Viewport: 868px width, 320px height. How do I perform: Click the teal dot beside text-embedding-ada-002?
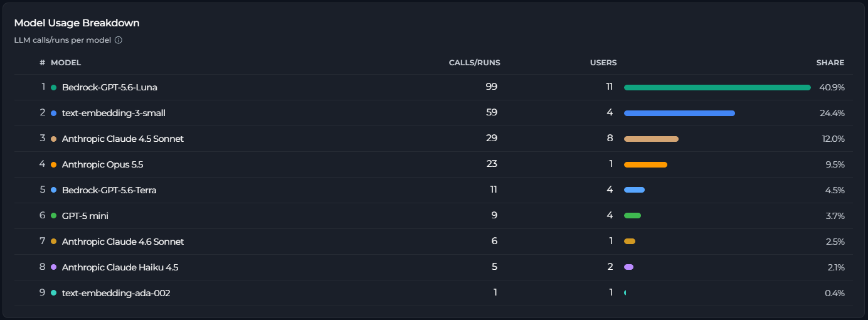click(54, 293)
